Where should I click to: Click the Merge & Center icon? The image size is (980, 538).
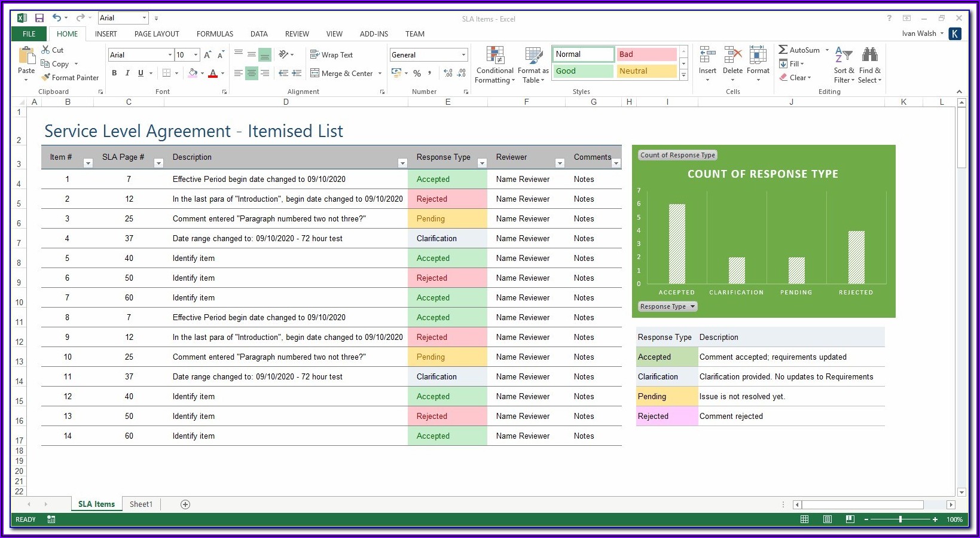click(315, 73)
